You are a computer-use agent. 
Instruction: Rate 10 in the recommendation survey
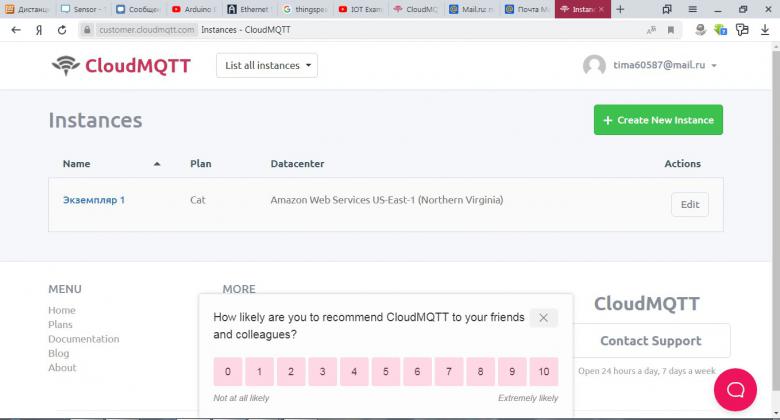544,372
